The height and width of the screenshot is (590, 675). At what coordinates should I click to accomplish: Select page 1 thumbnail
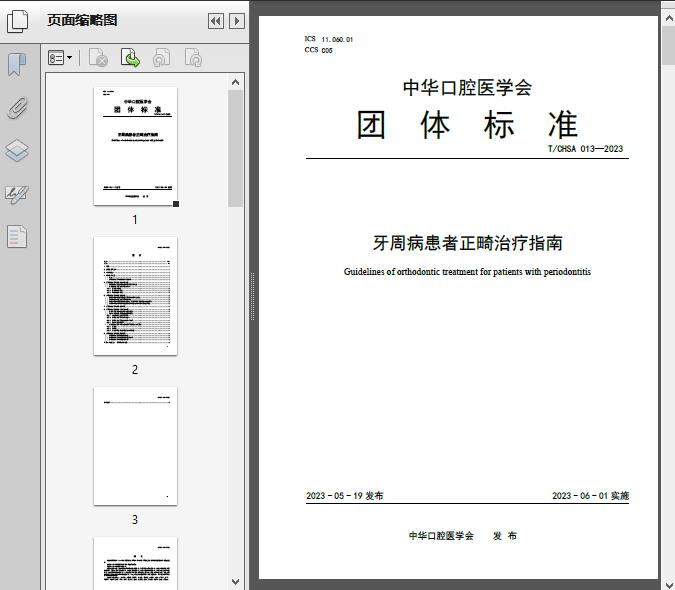pos(135,146)
